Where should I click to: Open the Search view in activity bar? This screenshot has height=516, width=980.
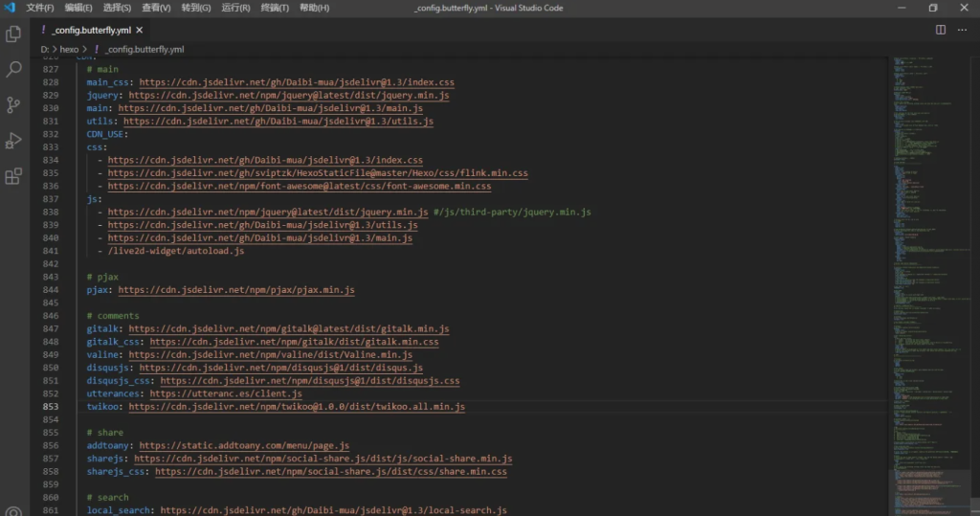13,70
